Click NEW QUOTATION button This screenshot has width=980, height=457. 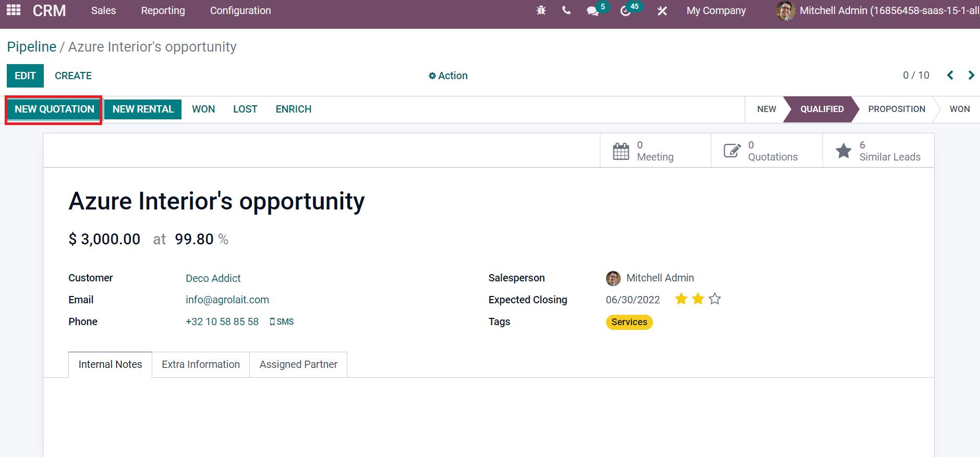click(x=54, y=109)
